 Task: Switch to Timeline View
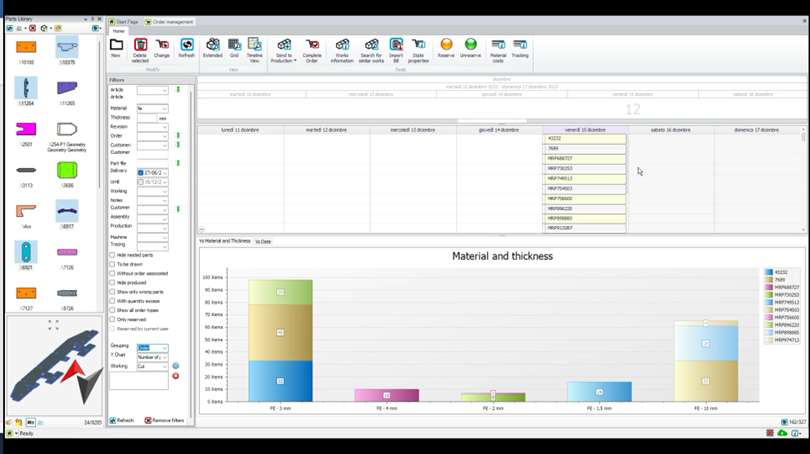coord(254,46)
